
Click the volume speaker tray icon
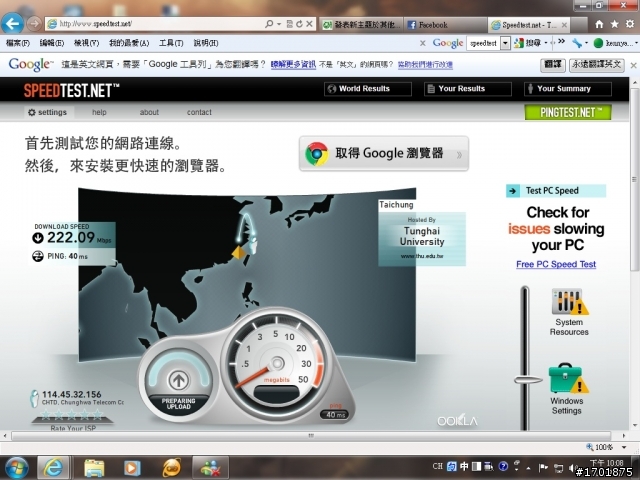pyautogui.click(x=573, y=468)
